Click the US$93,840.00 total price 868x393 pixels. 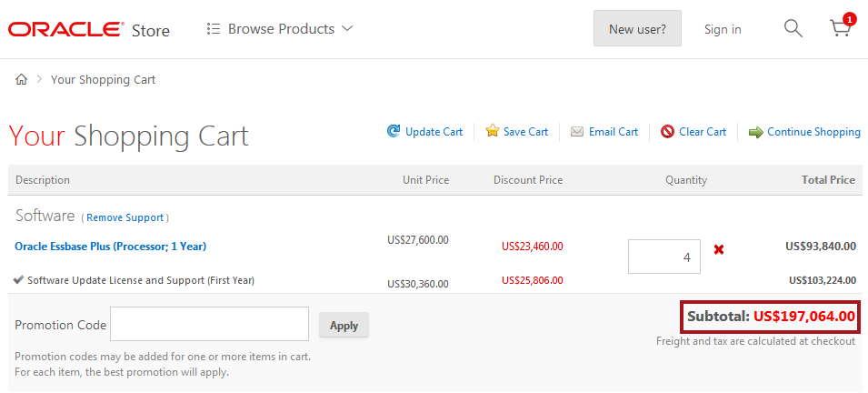(x=821, y=247)
